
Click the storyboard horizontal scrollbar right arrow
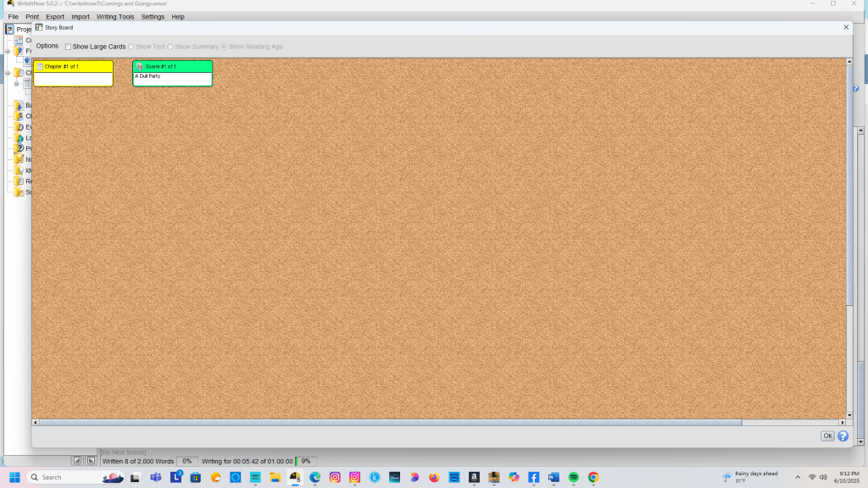click(842, 422)
